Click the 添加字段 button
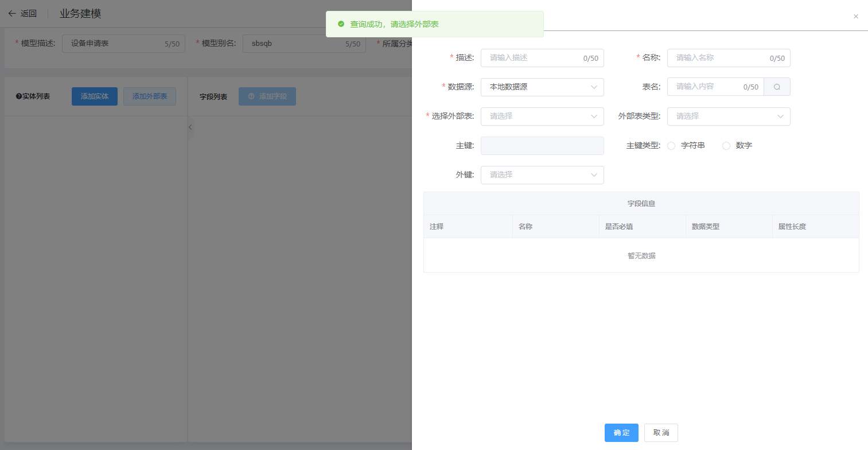This screenshot has width=868, height=450. point(267,96)
